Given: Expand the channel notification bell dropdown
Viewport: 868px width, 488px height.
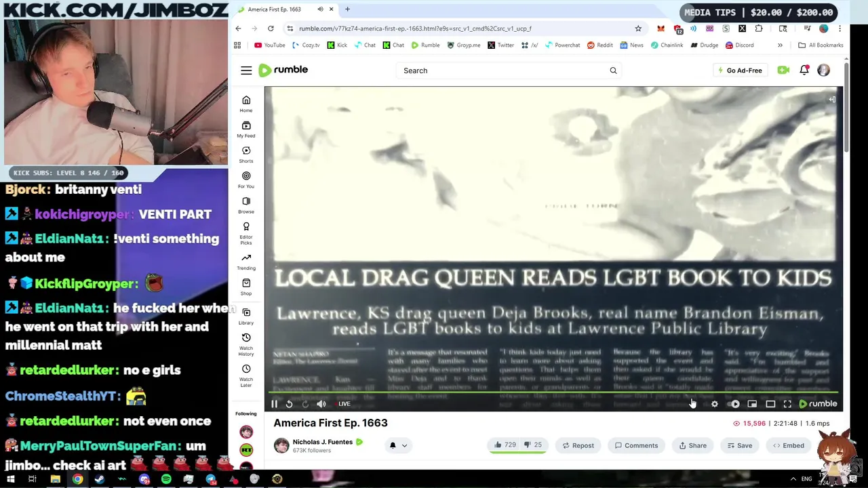Looking at the screenshot, I should pos(398,445).
